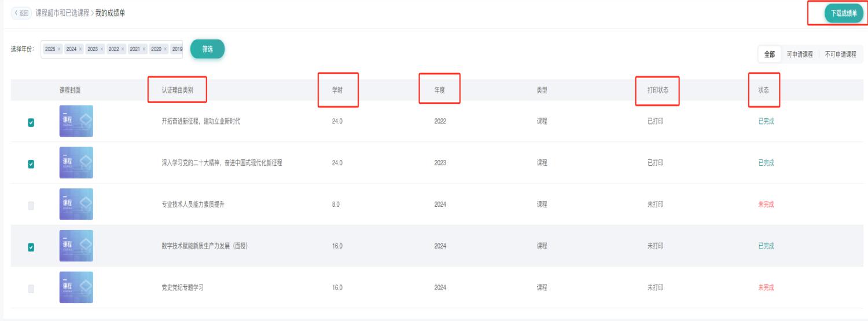This screenshot has height=321, width=868.
Task: Open the 选择年份 year selector dropdown
Action: coord(113,50)
